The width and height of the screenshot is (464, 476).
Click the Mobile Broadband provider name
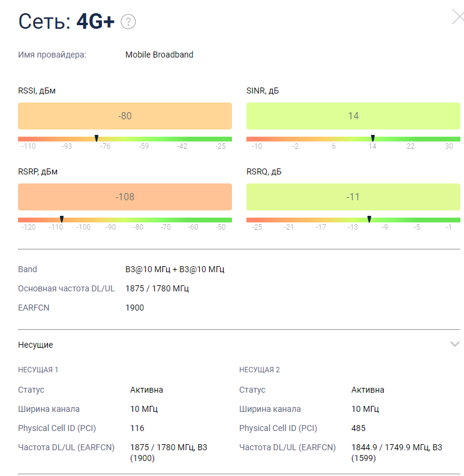pyautogui.click(x=159, y=55)
